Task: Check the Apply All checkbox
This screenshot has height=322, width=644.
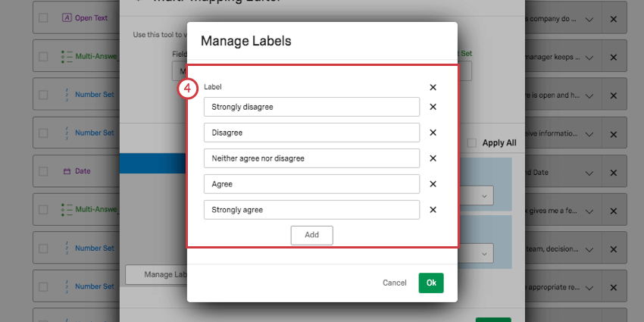Action: (x=472, y=143)
